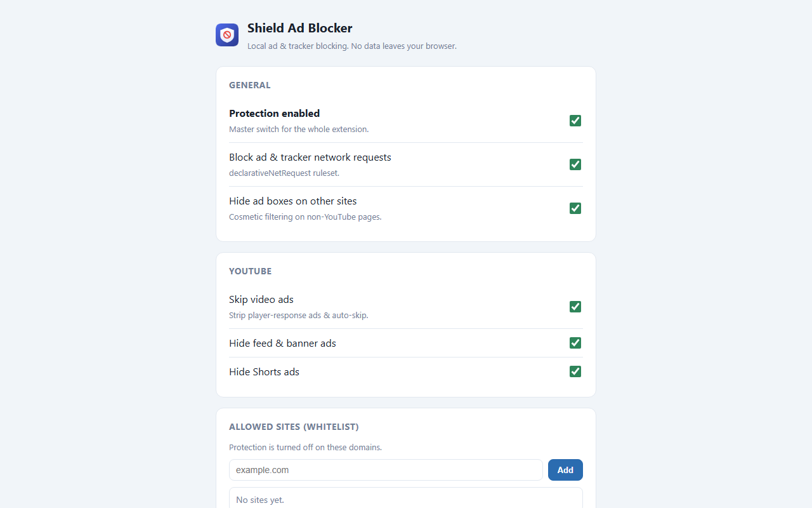The height and width of the screenshot is (508, 812).
Task: Uncheck Hide feed & banner ads
Action: (x=575, y=343)
